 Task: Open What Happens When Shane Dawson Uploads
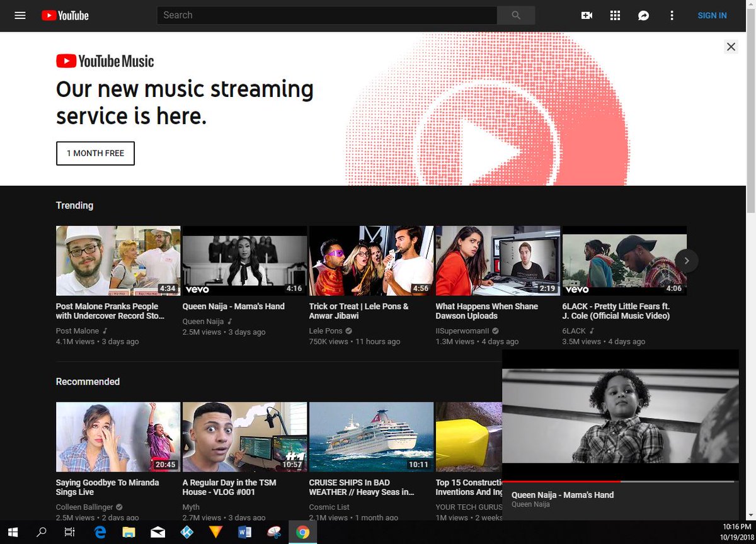pos(487,311)
